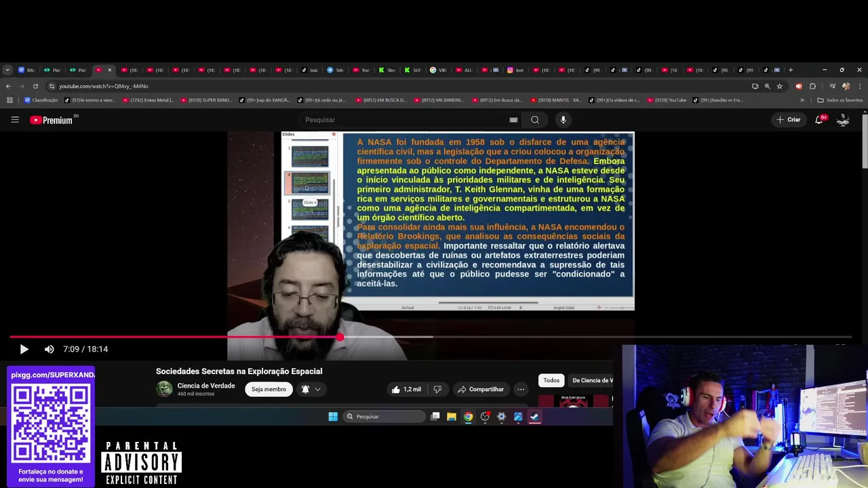Image resolution: width=868 pixels, height=488 pixels.
Task: Click the recommended video thumbnail below Todos
Action: 574,401
